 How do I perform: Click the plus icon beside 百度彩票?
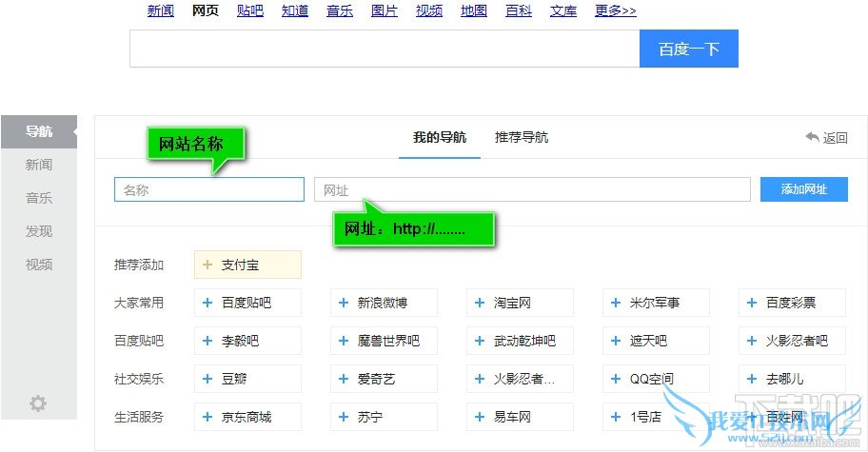pos(752,303)
